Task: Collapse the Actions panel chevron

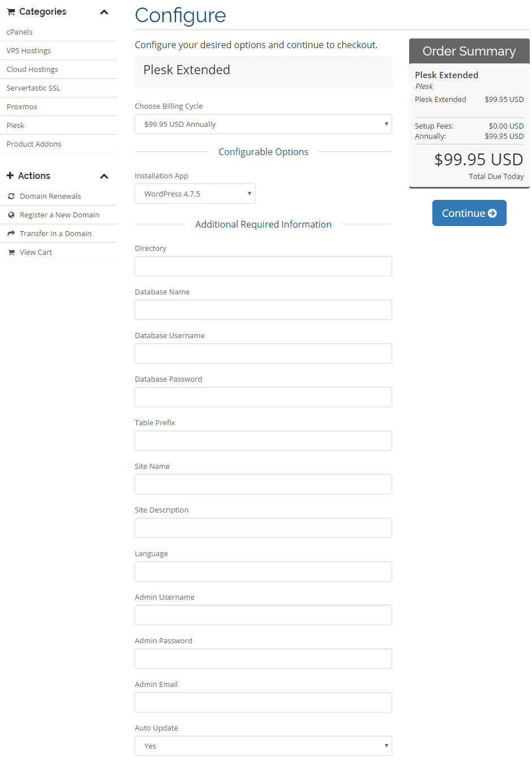Action: [x=104, y=176]
